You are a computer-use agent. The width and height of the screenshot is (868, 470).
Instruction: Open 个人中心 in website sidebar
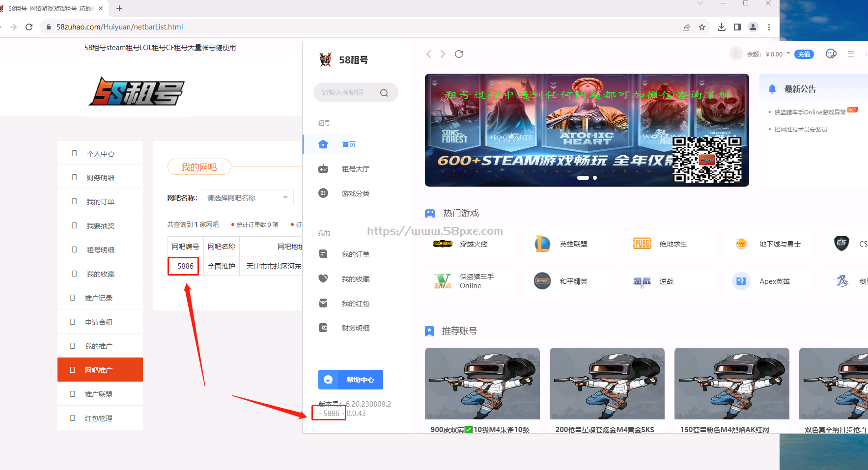click(x=100, y=153)
